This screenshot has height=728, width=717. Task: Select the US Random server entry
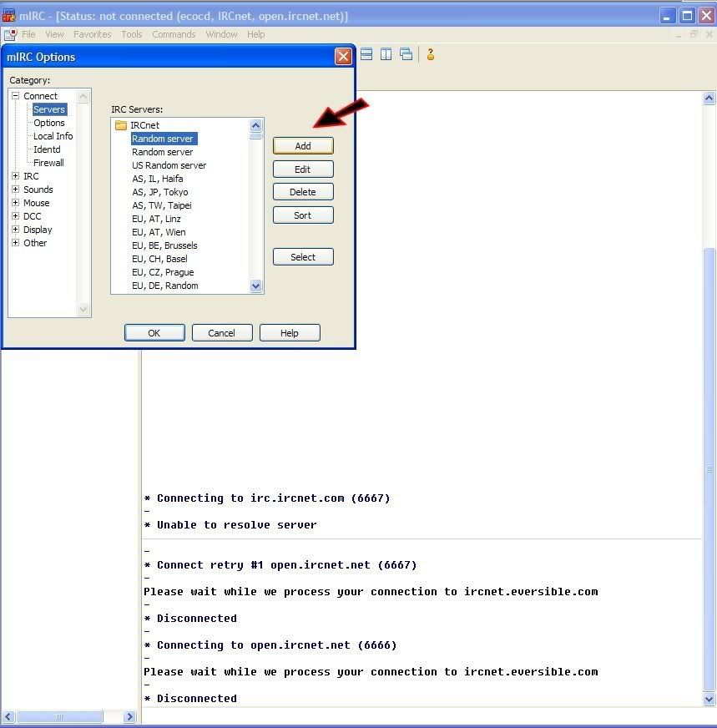tap(169, 165)
